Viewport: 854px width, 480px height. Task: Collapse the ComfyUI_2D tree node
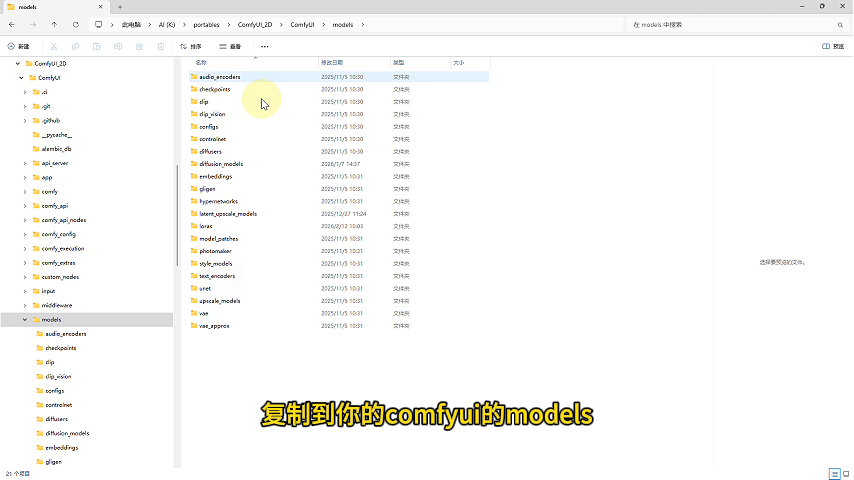(x=17, y=64)
